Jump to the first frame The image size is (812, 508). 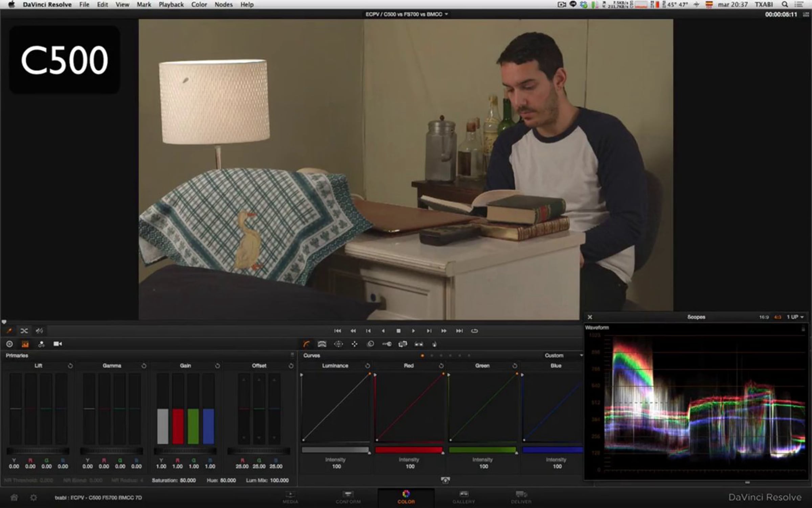(x=337, y=331)
